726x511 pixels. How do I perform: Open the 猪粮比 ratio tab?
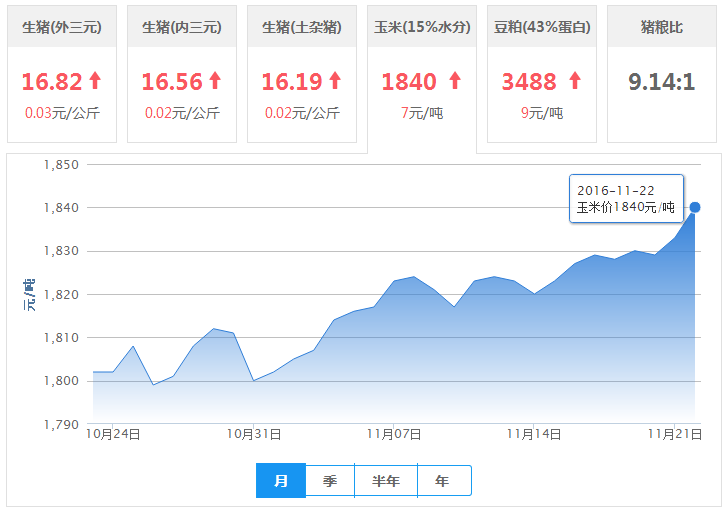662,74
